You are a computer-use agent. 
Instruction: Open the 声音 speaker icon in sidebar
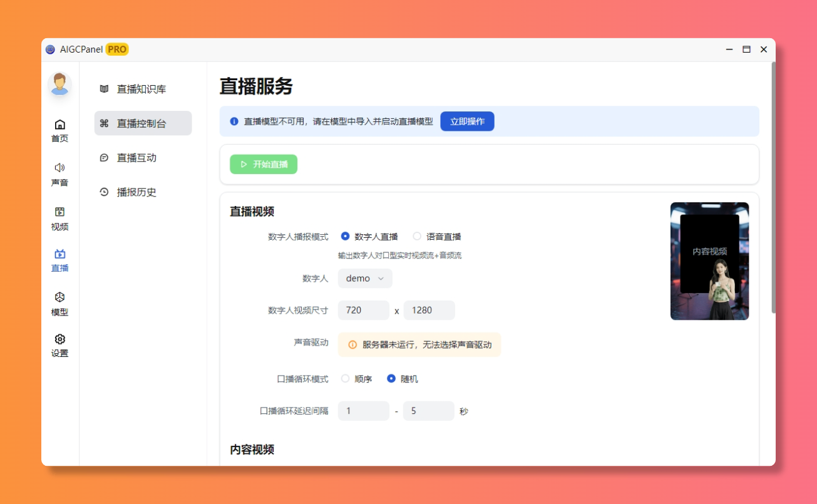[59, 168]
